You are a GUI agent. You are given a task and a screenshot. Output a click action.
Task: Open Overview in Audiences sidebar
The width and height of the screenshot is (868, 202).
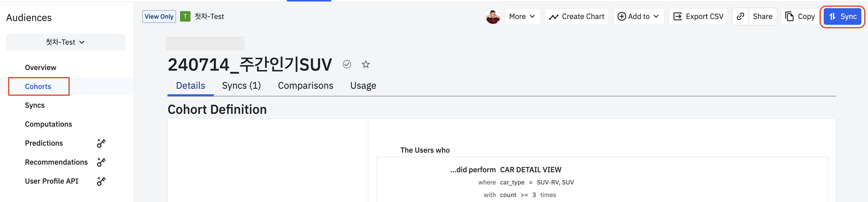tap(40, 67)
